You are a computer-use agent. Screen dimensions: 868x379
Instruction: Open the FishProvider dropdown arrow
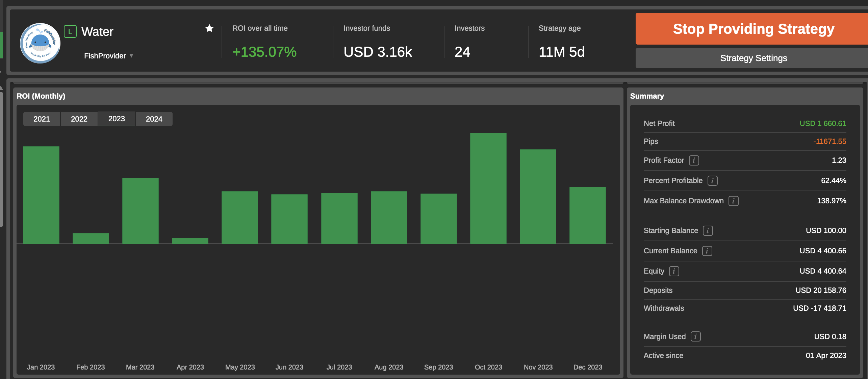(131, 56)
